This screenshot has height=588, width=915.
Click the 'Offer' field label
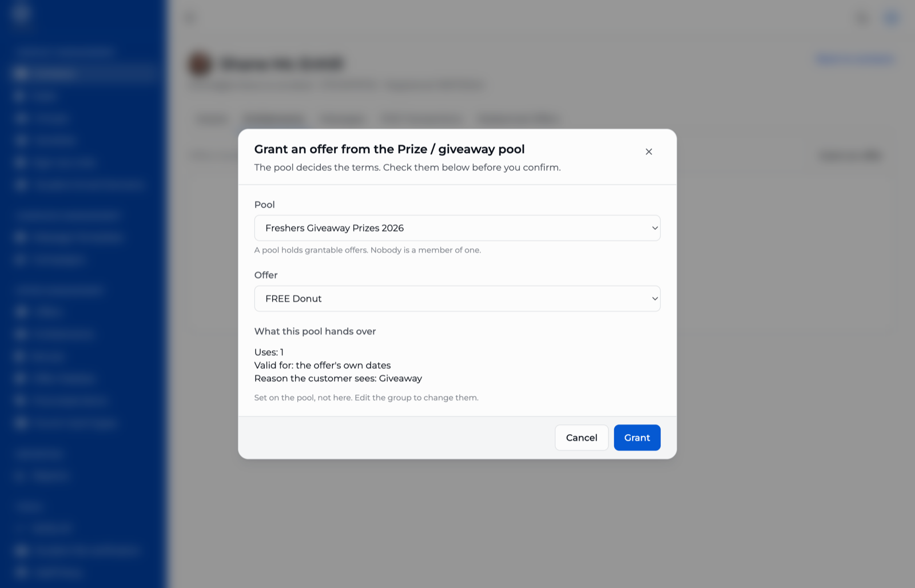[x=266, y=275]
